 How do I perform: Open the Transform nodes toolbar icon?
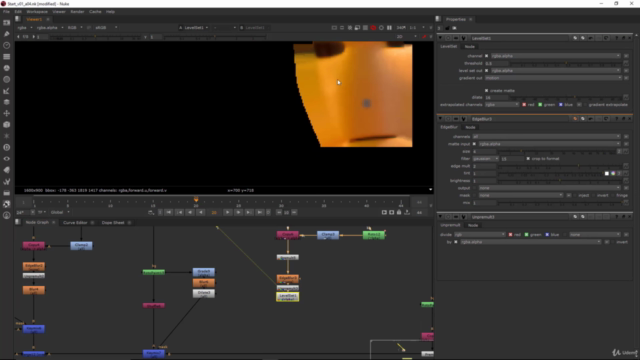tap(7, 113)
